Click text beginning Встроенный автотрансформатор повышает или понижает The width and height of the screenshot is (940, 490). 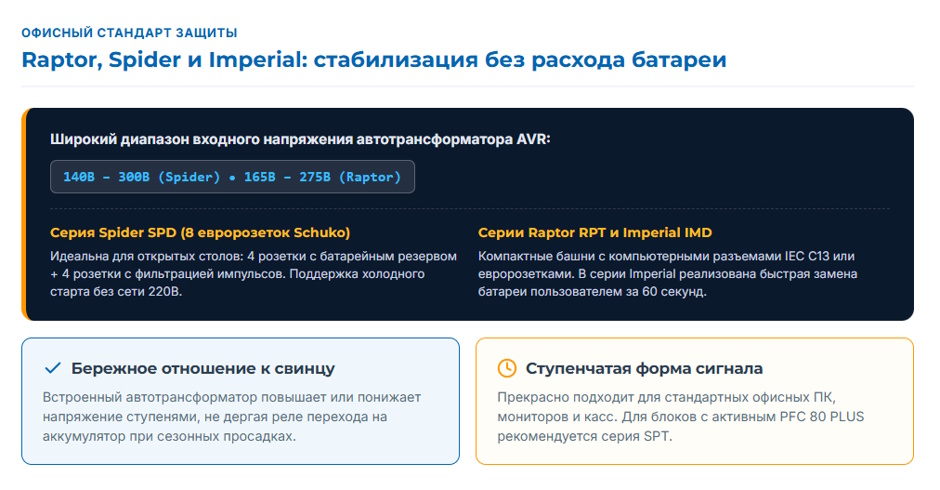coord(232,417)
